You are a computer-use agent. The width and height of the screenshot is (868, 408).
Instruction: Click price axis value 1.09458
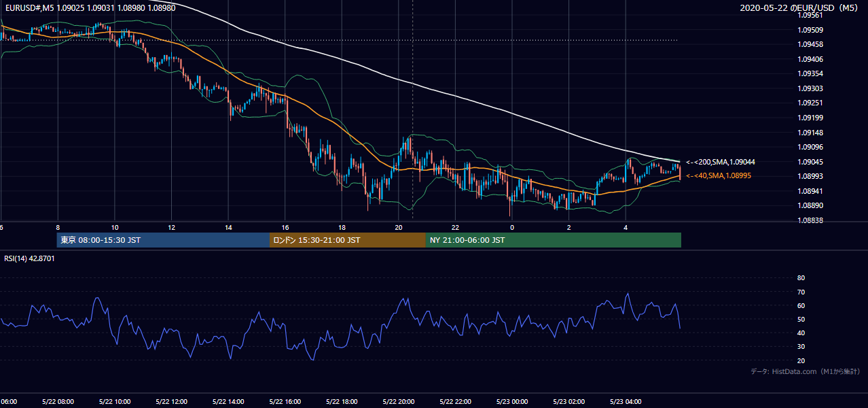[x=810, y=44]
